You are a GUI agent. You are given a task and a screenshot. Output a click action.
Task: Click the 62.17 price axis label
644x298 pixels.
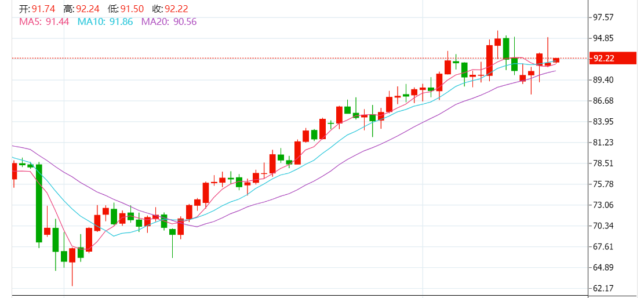602,289
